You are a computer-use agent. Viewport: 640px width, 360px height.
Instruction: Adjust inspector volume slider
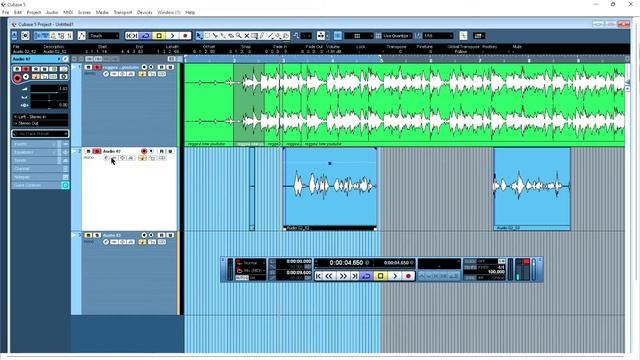click(x=49, y=89)
